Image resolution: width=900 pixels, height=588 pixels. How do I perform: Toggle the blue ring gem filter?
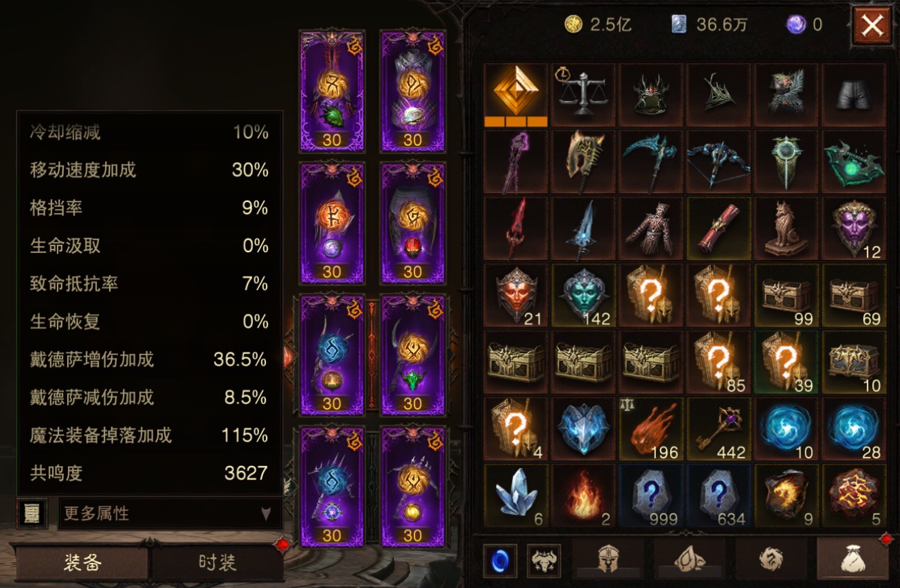click(500, 561)
